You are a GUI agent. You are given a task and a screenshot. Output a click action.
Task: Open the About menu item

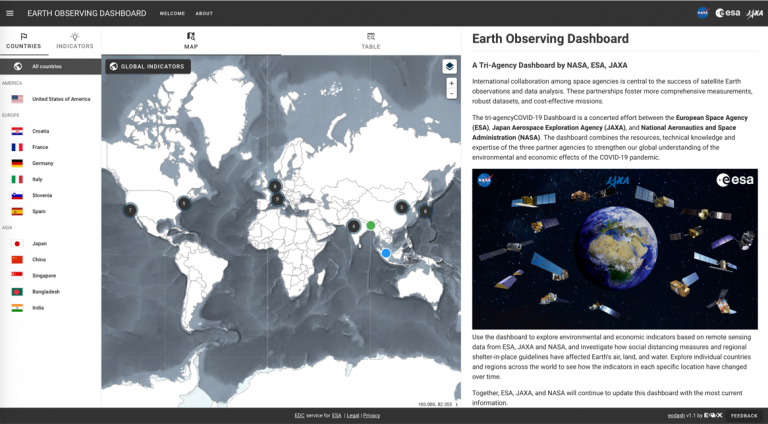[204, 13]
